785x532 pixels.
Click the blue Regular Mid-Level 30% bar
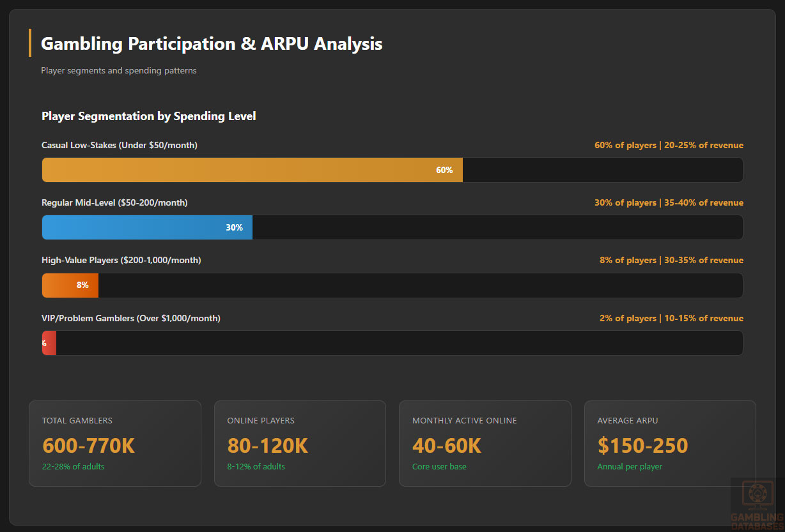(x=147, y=227)
